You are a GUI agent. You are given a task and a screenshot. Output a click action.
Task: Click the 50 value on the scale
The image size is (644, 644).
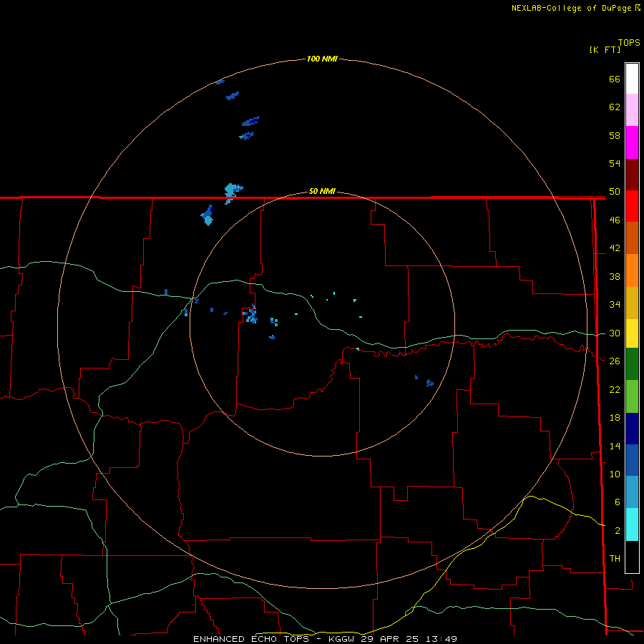pyautogui.click(x=615, y=192)
